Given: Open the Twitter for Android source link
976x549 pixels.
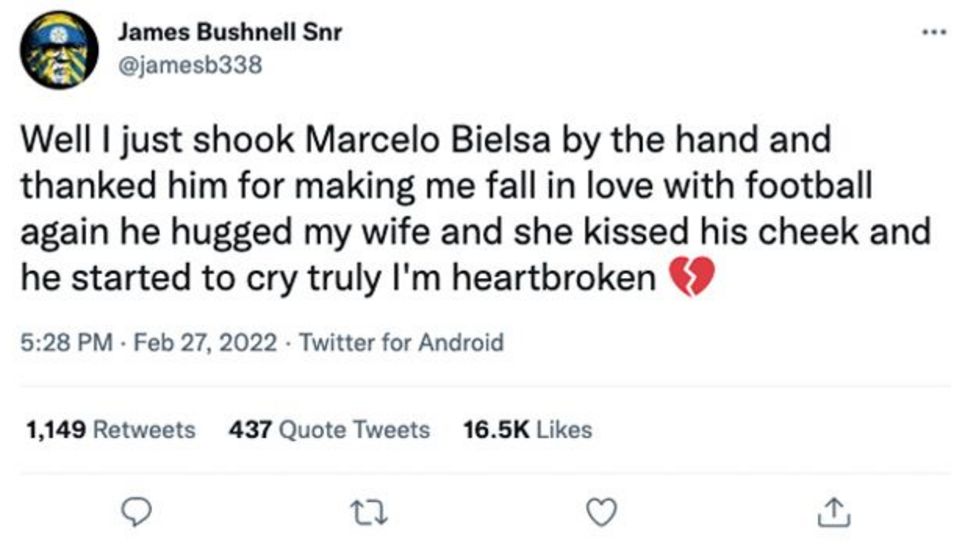Looking at the screenshot, I should point(402,343).
